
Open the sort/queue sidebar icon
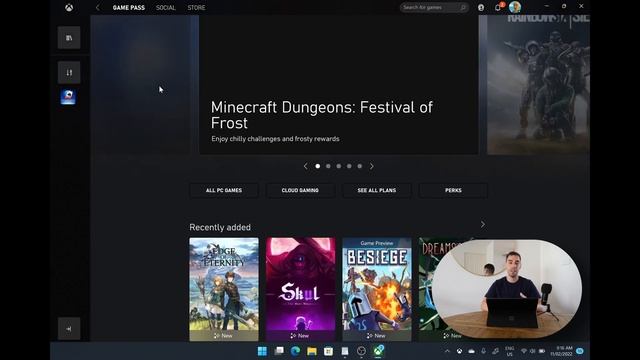(69, 73)
